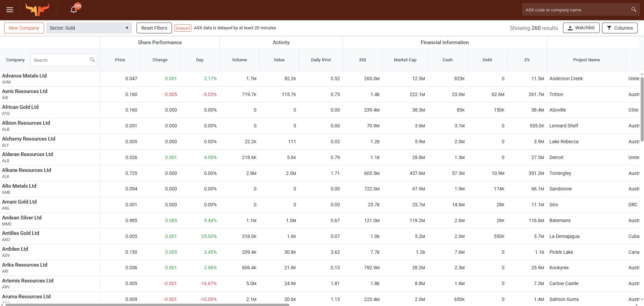644x306 pixels.
Task: Sort by the Price column header
Action: [120, 60]
